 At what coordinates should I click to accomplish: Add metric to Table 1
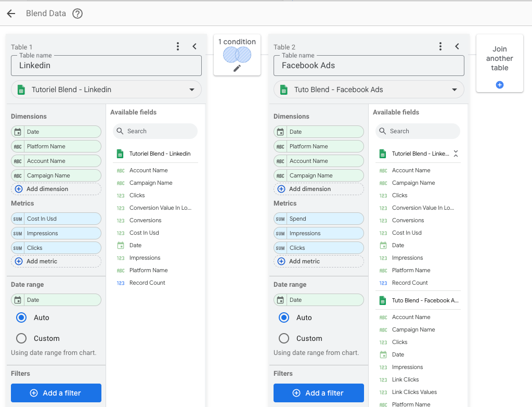point(56,261)
